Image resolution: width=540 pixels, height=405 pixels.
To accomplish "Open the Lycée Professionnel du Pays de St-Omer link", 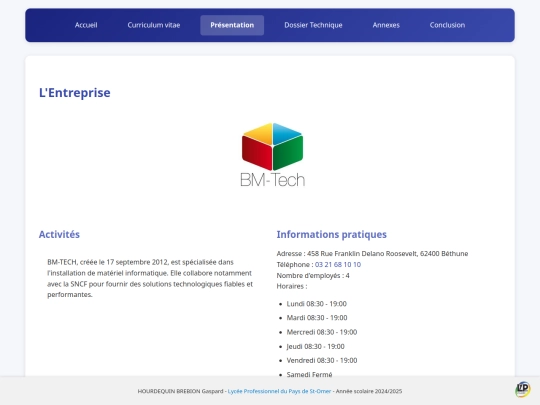I will tap(279, 391).
